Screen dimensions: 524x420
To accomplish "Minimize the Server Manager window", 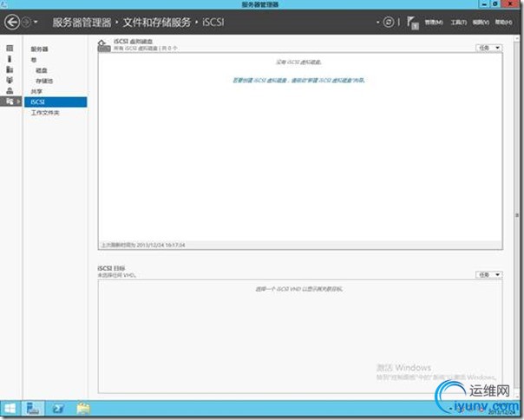I will coord(483,4).
